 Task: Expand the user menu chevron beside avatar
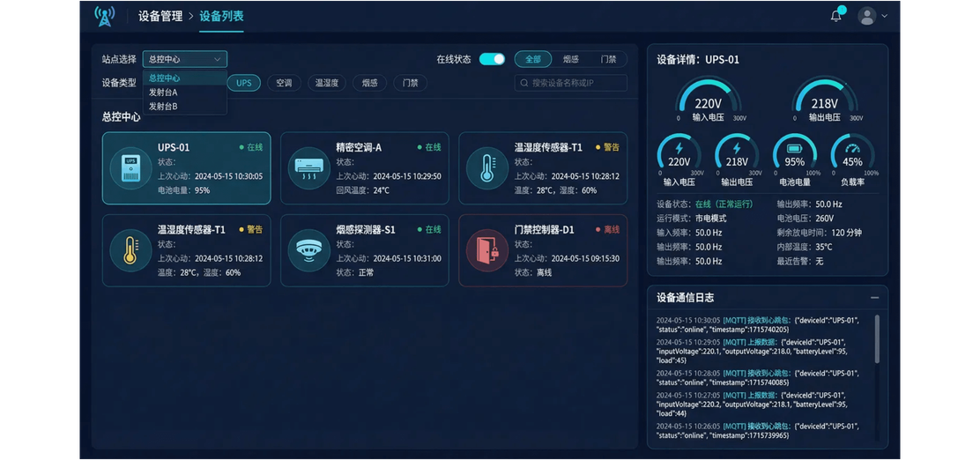pyautogui.click(x=884, y=16)
